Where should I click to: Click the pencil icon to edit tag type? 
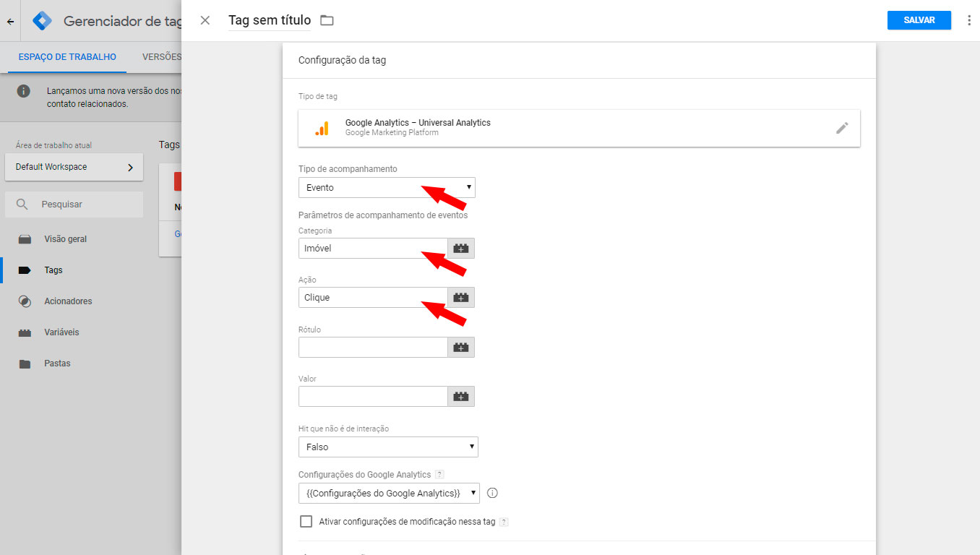pyautogui.click(x=842, y=128)
